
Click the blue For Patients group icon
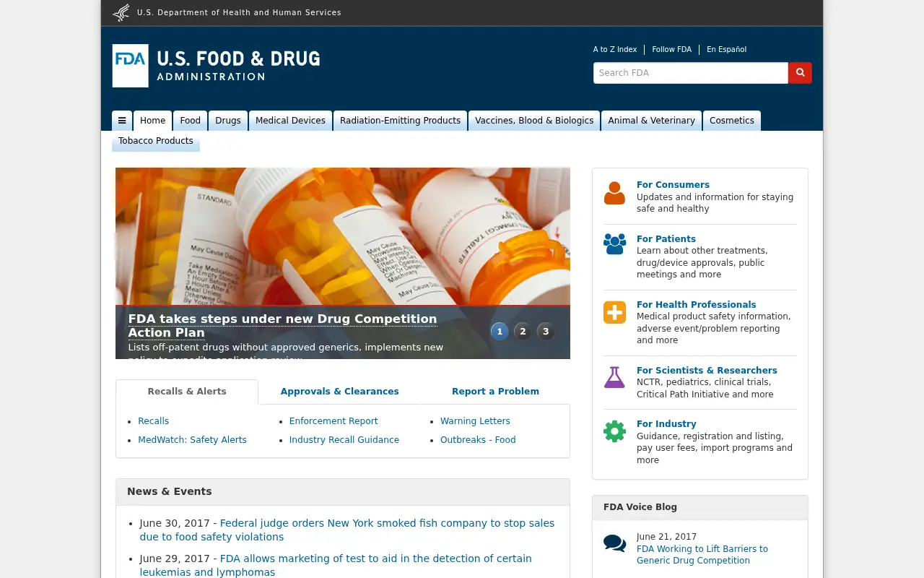click(614, 244)
